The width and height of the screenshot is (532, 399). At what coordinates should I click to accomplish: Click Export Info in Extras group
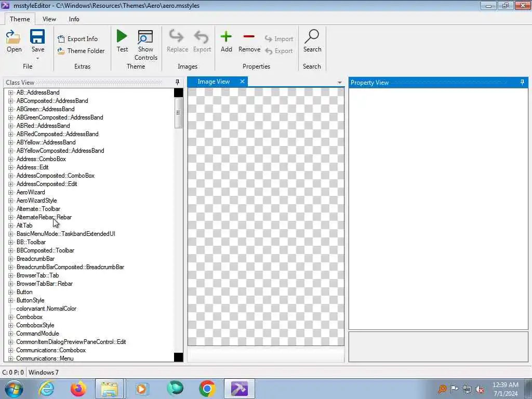(78, 38)
